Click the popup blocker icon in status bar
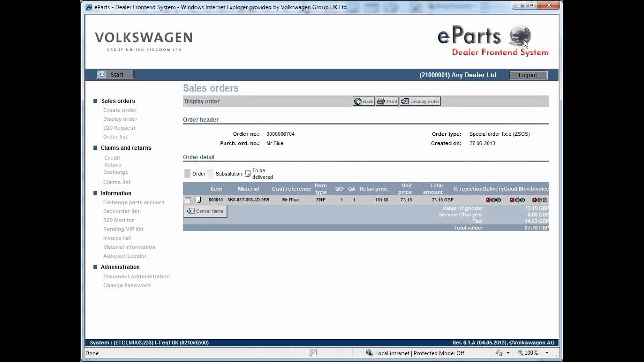The width and height of the screenshot is (644, 362). (x=313, y=353)
